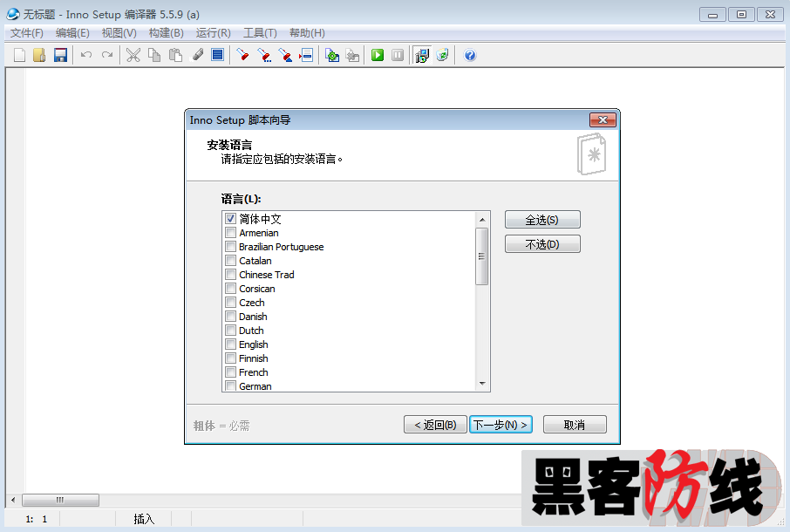Check the Czech language checkbox
Screen dimensions: 790x532
pyautogui.click(x=231, y=303)
